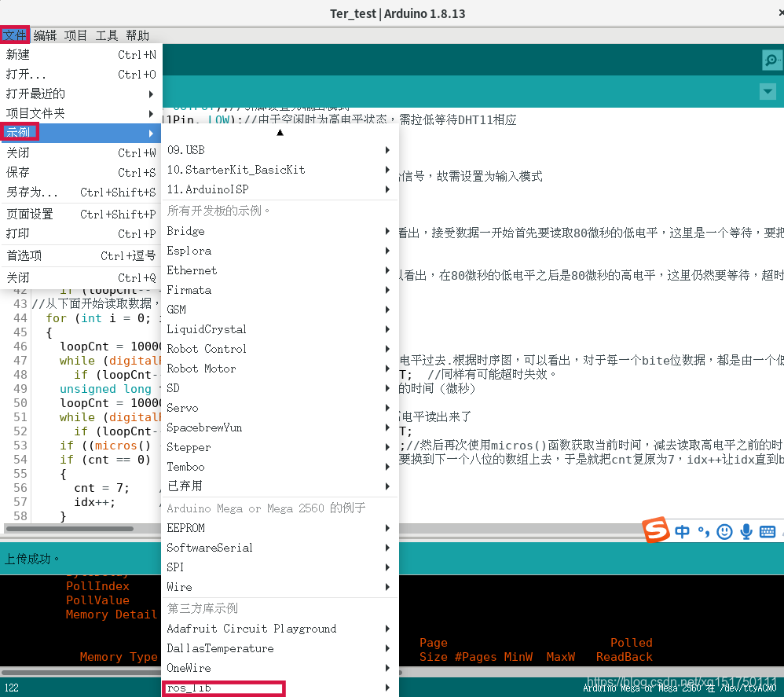Click the Sogou microphone voice input icon
This screenshot has height=697, width=784.
pyautogui.click(x=746, y=531)
